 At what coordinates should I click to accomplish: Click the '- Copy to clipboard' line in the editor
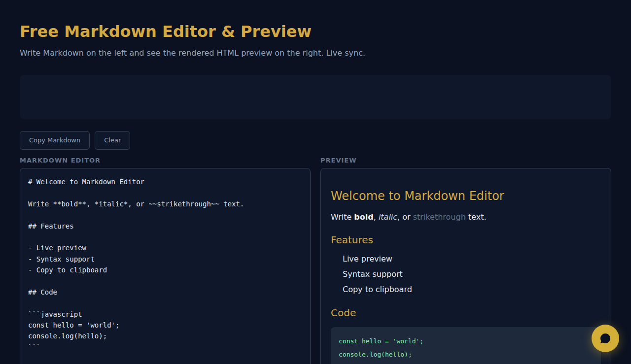[68, 270]
